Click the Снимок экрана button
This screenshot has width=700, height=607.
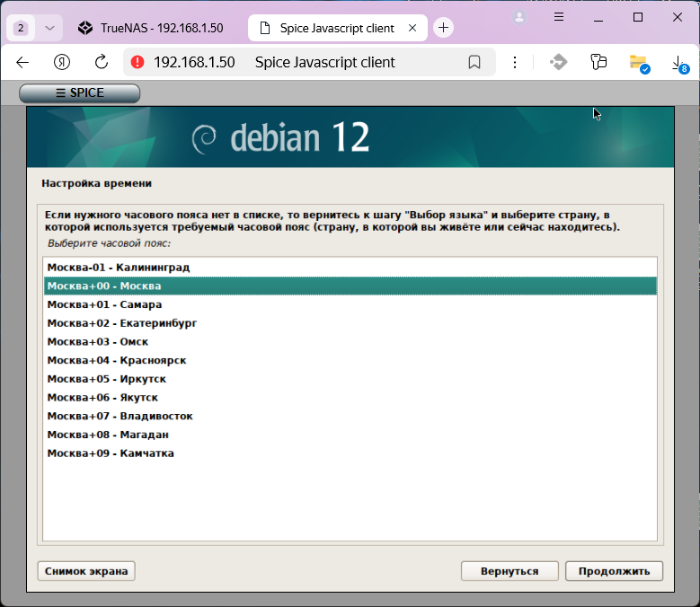pos(86,571)
